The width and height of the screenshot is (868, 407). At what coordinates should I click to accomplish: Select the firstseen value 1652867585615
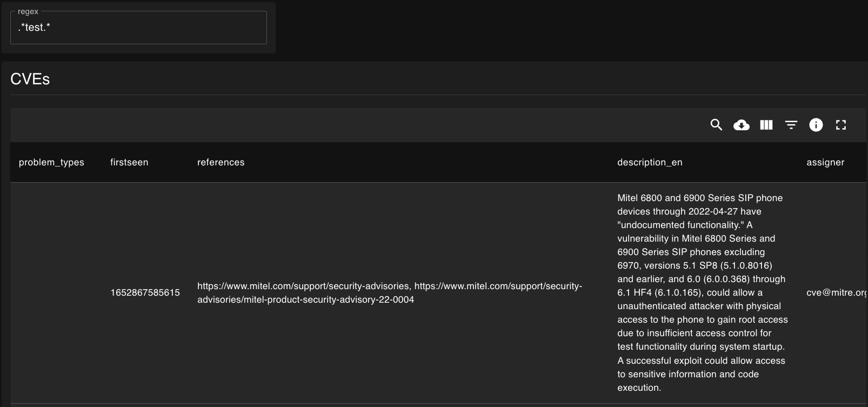145,292
